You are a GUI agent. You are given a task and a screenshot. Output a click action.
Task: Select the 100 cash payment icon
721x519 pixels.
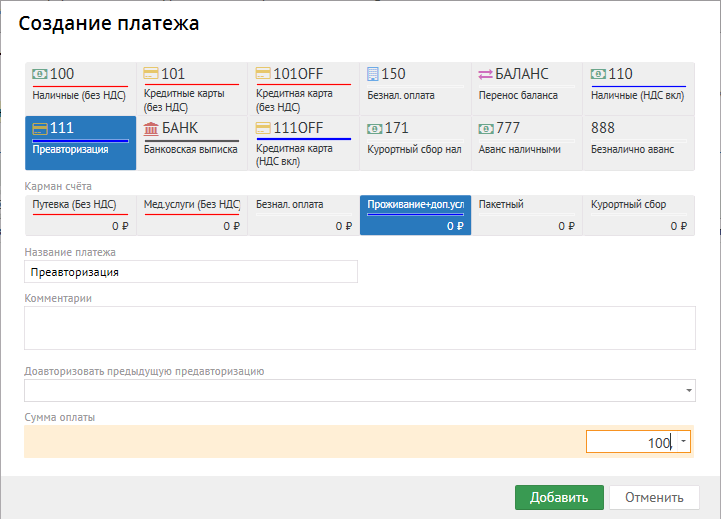(40, 74)
